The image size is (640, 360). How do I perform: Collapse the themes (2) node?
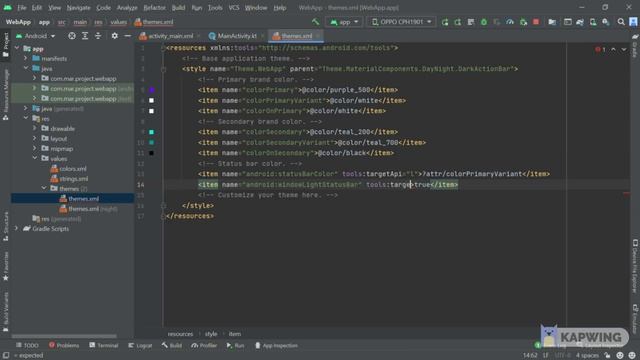pos(44,189)
